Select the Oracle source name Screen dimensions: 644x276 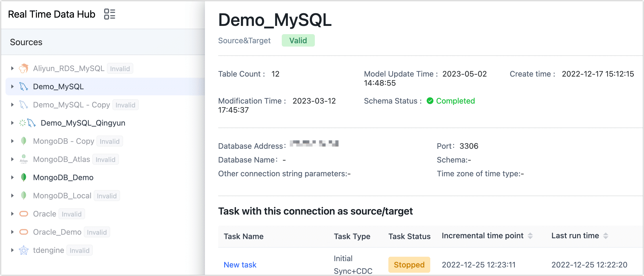[45, 214]
